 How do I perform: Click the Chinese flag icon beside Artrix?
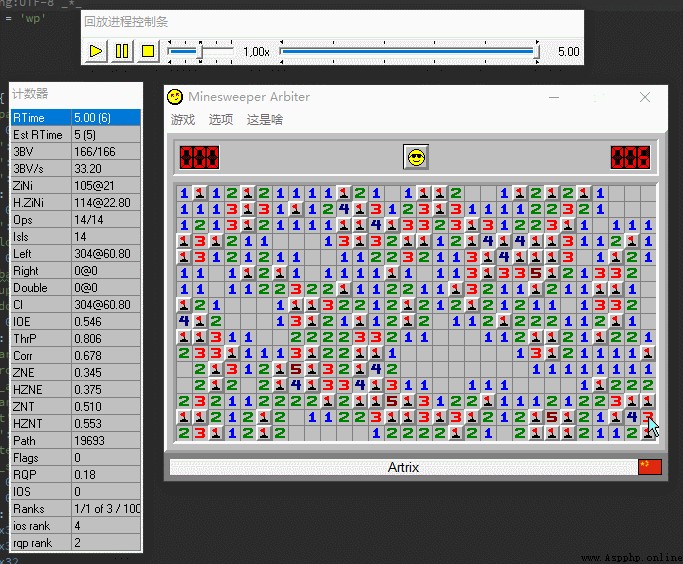[x=650, y=467]
